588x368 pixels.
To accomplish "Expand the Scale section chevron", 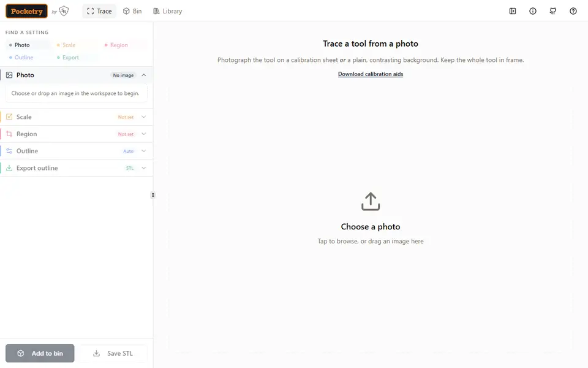I will pyautogui.click(x=143, y=117).
